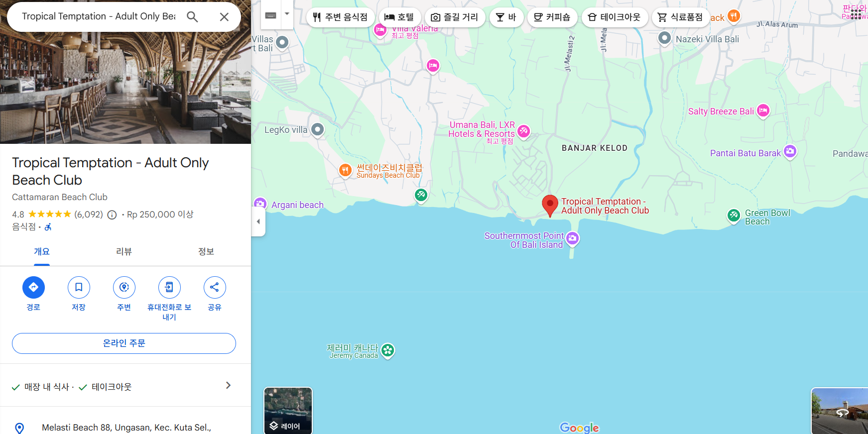Click the Salty Breeze Bali hotel marker
Viewport: 868px width, 434px height.
click(763, 110)
